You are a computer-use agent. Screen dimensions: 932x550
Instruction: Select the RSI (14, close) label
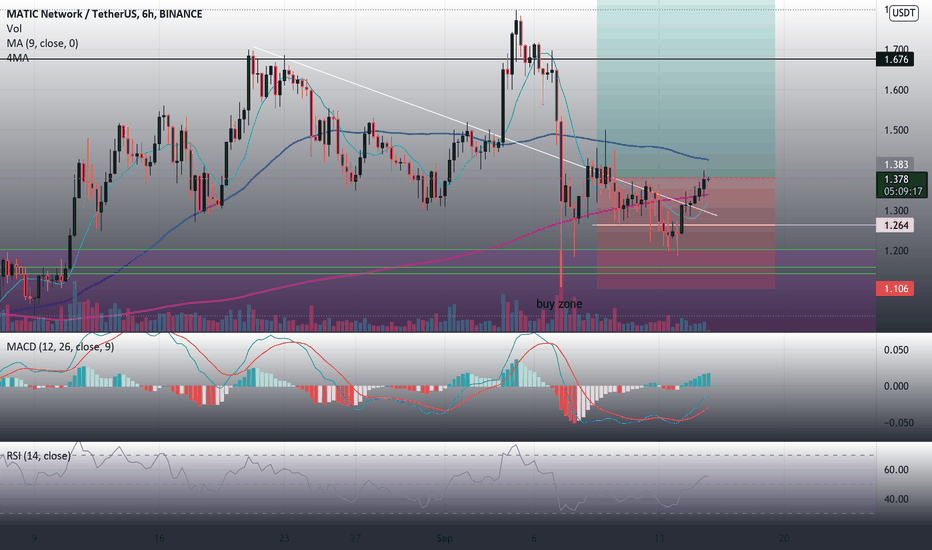coord(38,456)
